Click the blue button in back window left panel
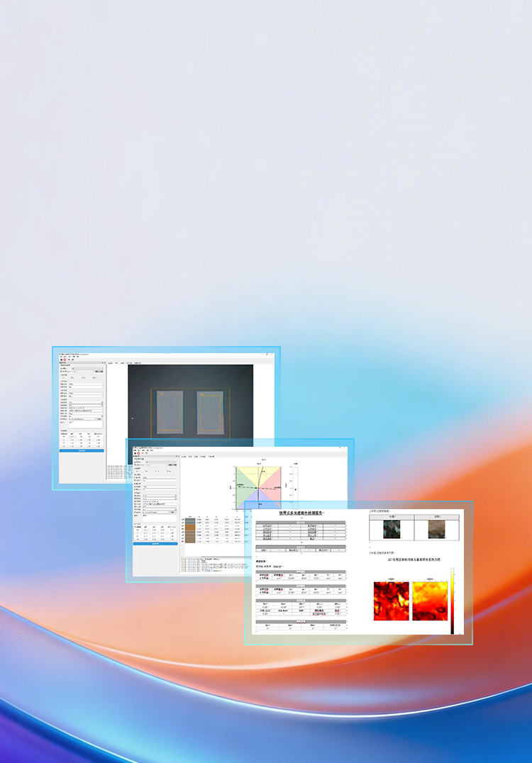This screenshot has height=763, width=532. pyautogui.click(x=82, y=450)
